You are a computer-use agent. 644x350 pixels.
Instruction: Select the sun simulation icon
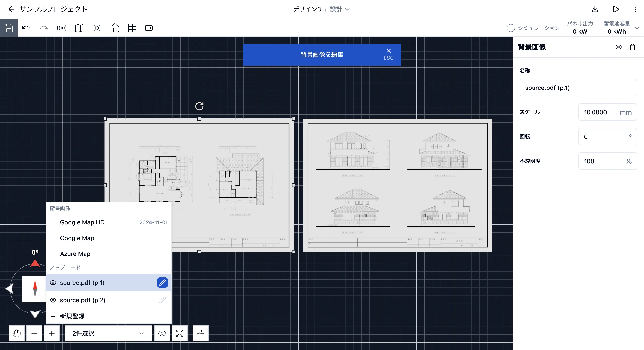pos(97,28)
